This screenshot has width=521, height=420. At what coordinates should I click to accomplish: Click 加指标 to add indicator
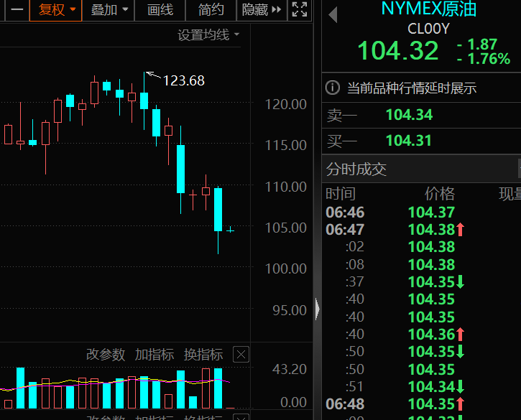point(155,355)
